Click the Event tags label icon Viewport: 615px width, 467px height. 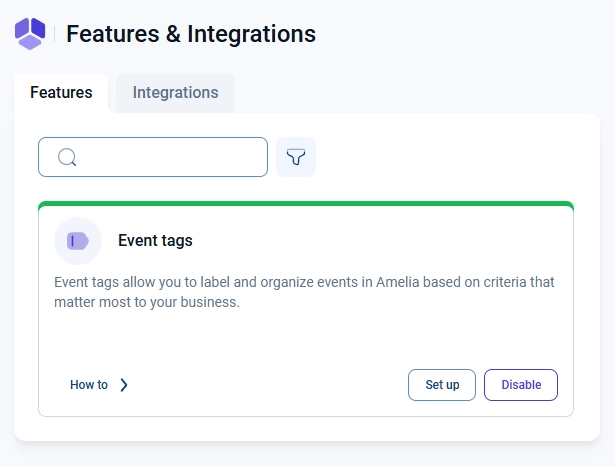(x=78, y=241)
